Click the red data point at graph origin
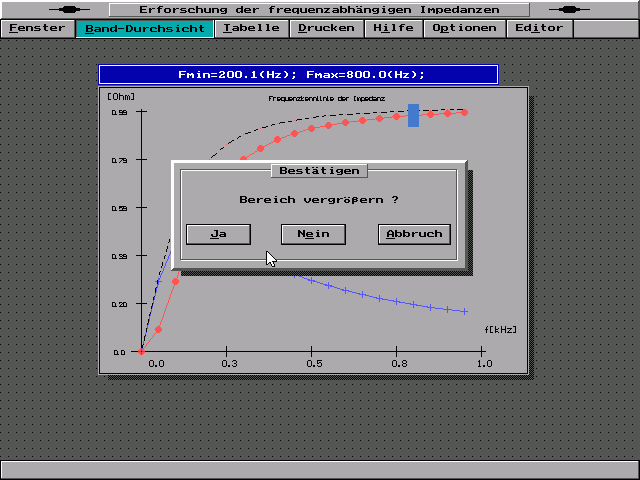This screenshot has height=480, width=640. (141, 352)
